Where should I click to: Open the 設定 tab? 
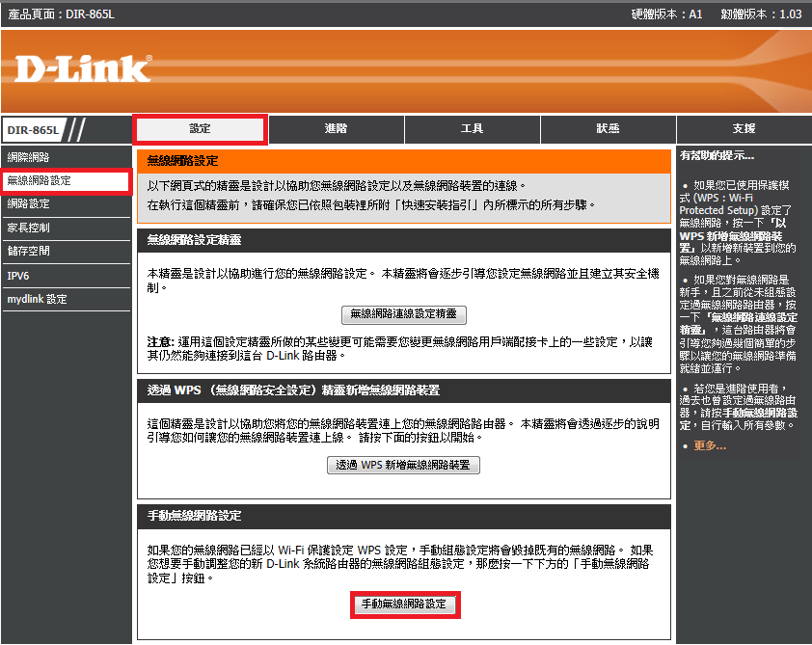click(x=200, y=129)
